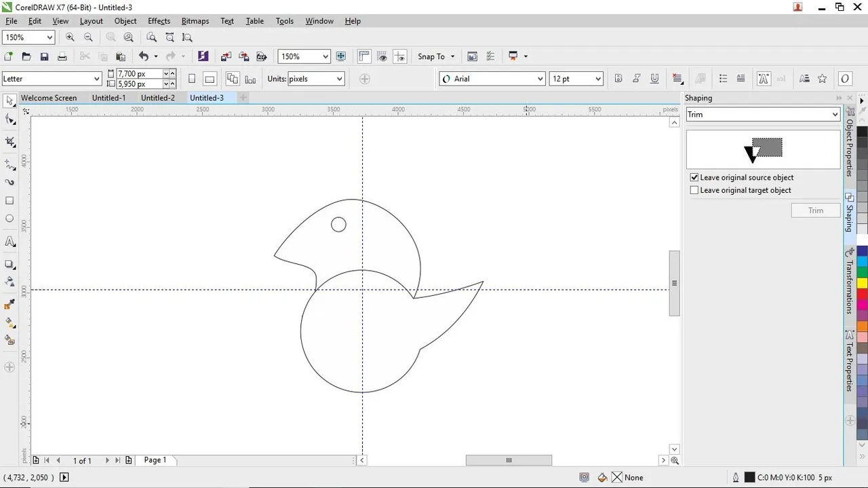
Task: Click the Zoom In magnifier
Action: pos(71,37)
